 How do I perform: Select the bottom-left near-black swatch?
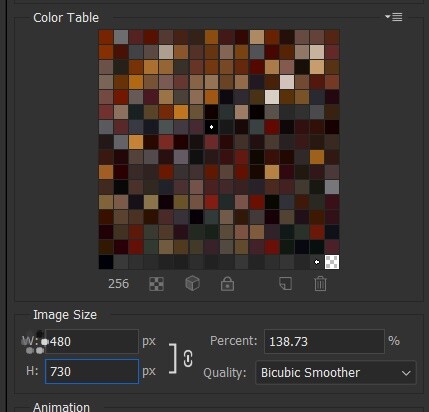coord(106,262)
